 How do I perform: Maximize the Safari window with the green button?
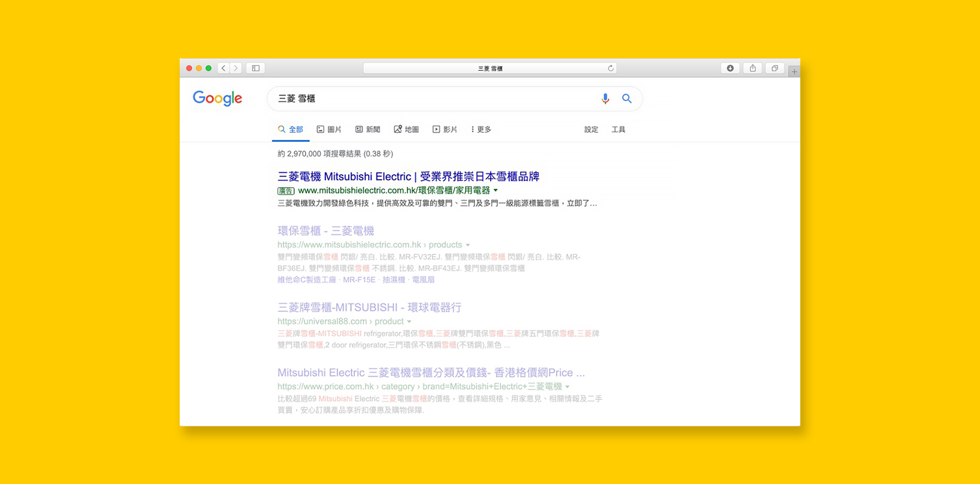coord(208,68)
